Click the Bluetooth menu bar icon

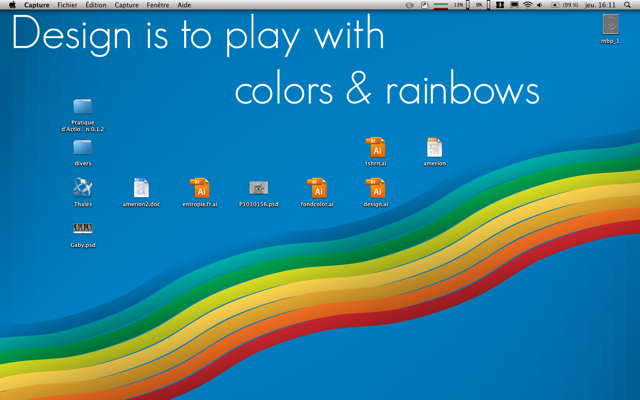tap(500, 5)
